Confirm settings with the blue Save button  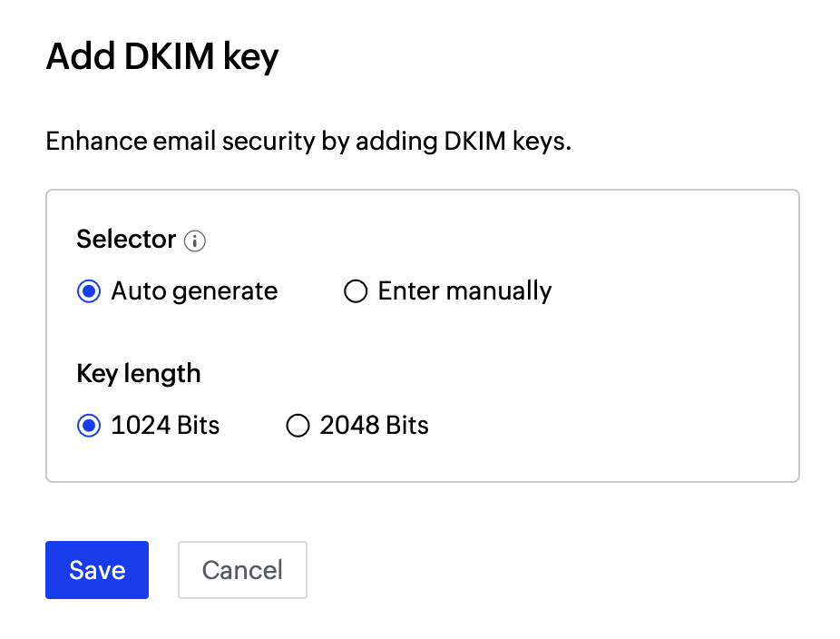tap(97, 570)
